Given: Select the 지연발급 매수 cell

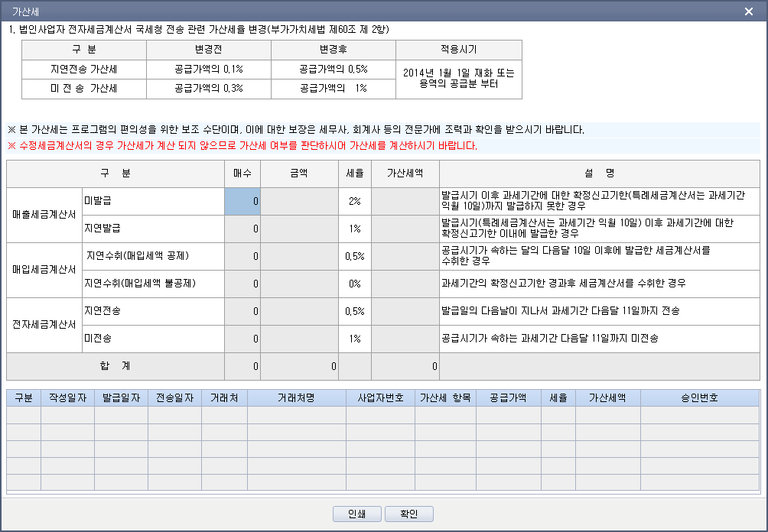Looking at the screenshot, I should pyautogui.click(x=242, y=229).
